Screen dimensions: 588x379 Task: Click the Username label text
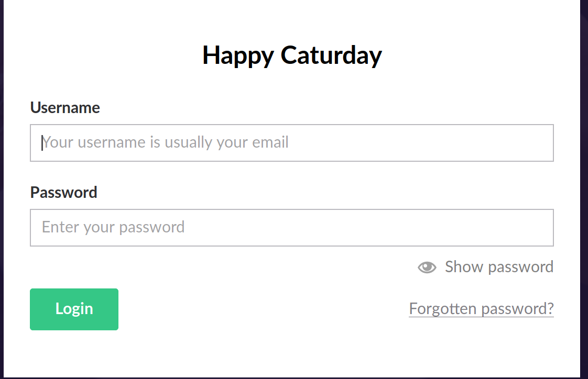(65, 108)
